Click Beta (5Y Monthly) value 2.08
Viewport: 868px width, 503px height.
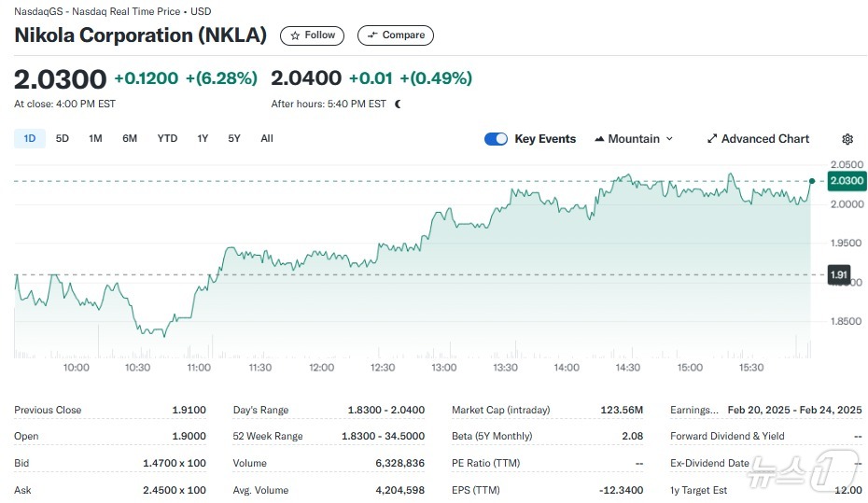632,436
